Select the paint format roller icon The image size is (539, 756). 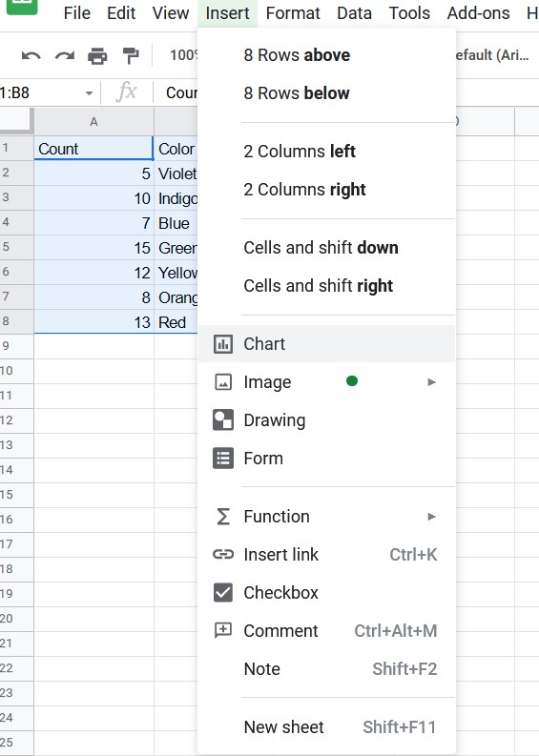click(131, 56)
